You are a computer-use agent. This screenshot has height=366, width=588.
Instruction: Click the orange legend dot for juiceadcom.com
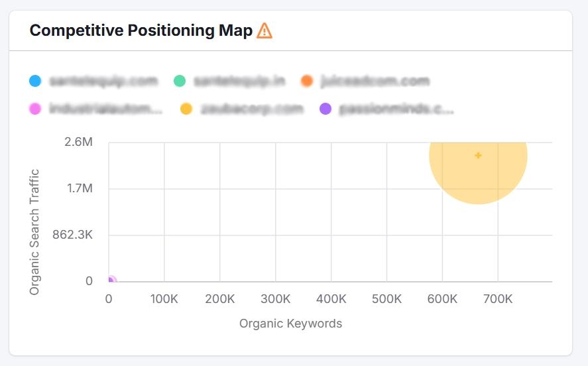[x=306, y=81]
